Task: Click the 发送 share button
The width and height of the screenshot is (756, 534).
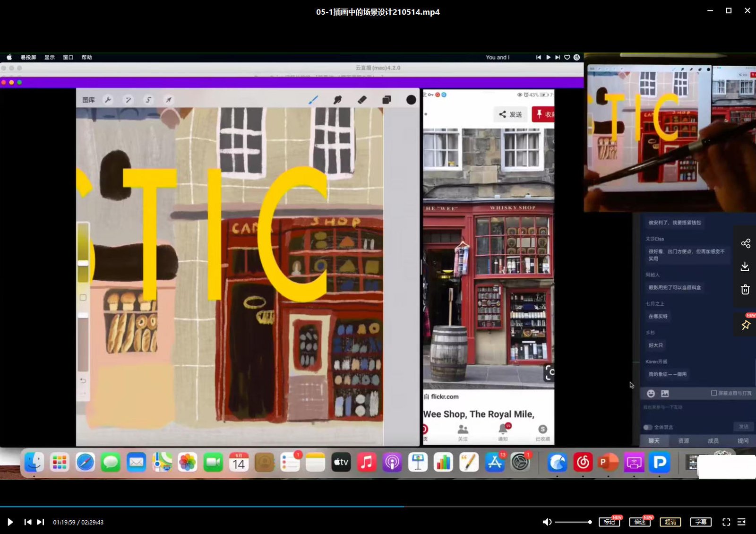Action: tap(511, 114)
